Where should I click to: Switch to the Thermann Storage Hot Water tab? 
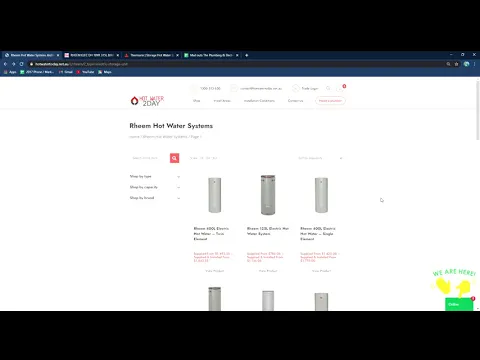point(152,55)
